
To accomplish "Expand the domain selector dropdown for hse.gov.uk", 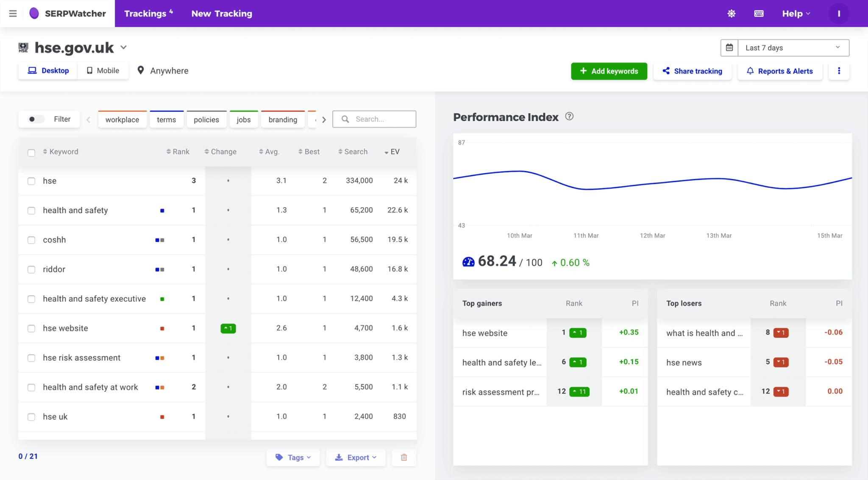I will point(124,47).
